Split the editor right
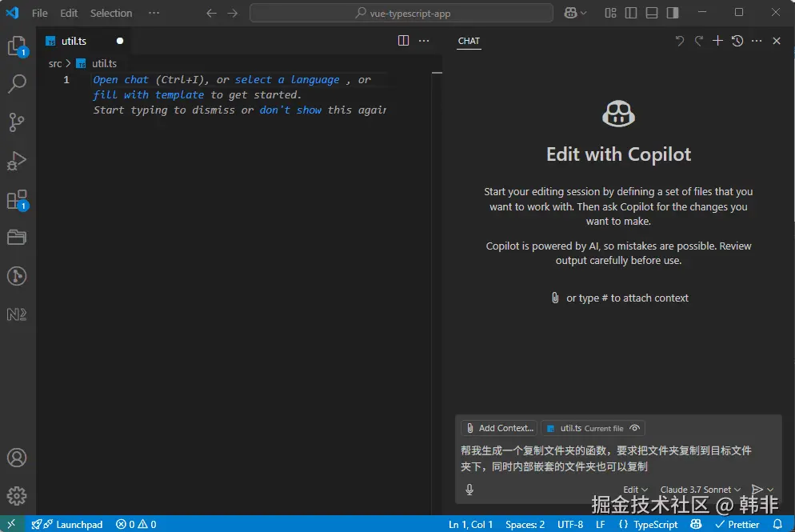 (x=403, y=41)
